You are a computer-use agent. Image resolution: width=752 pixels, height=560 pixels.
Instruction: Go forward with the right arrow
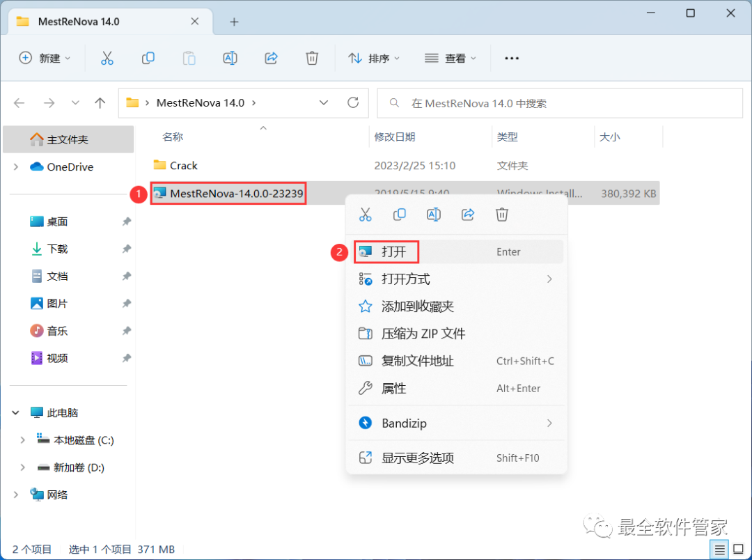(49, 102)
